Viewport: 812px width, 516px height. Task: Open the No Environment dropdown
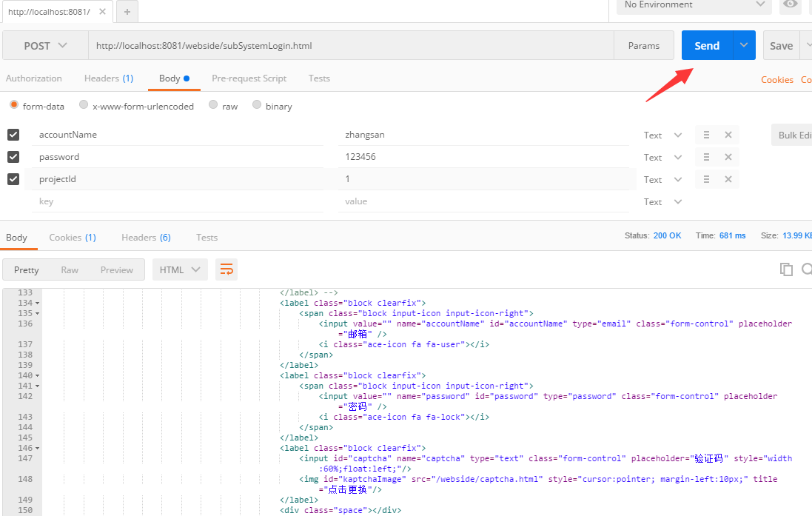coord(694,5)
